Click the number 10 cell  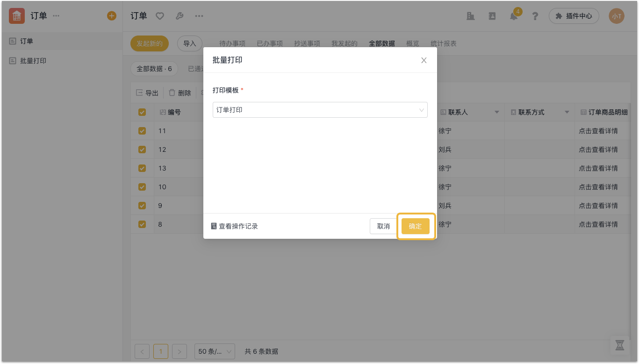pos(162,187)
